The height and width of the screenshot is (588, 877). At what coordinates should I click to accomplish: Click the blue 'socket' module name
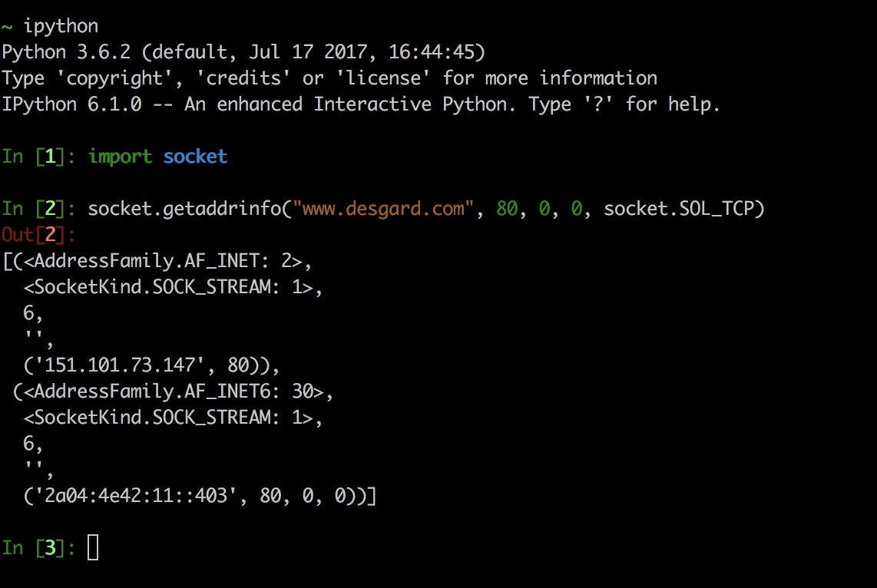click(x=195, y=157)
